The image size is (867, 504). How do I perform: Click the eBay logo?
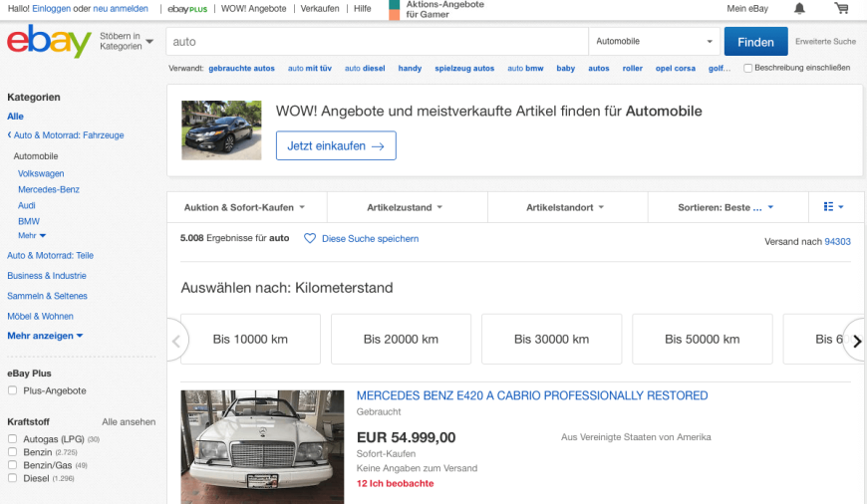pos(49,41)
